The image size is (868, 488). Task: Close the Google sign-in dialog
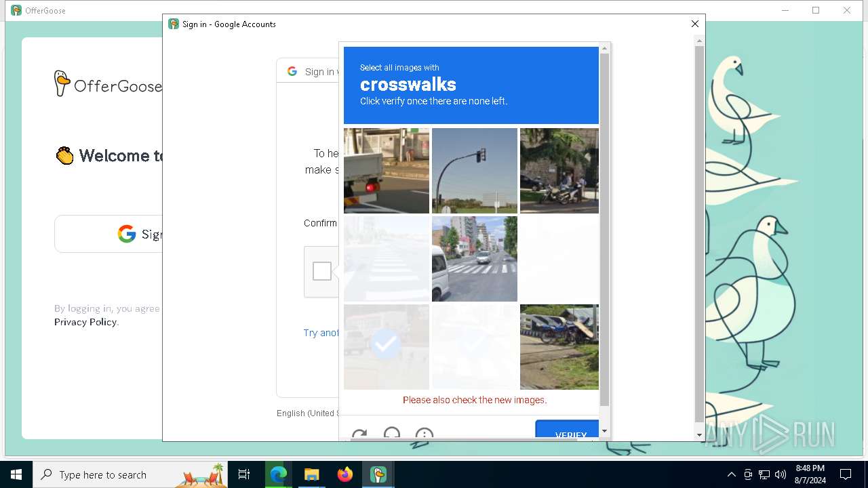click(x=695, y=24)
